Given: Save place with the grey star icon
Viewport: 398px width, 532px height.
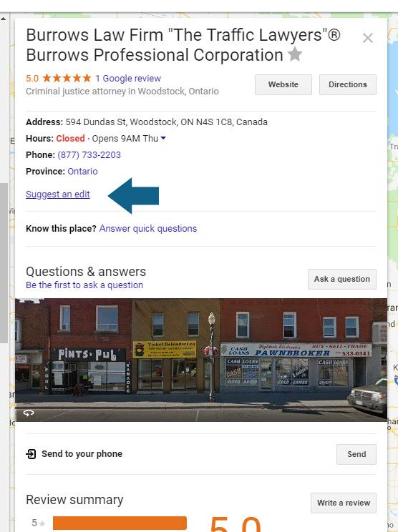Looking at the screenshot, I should tap(295, 54).
